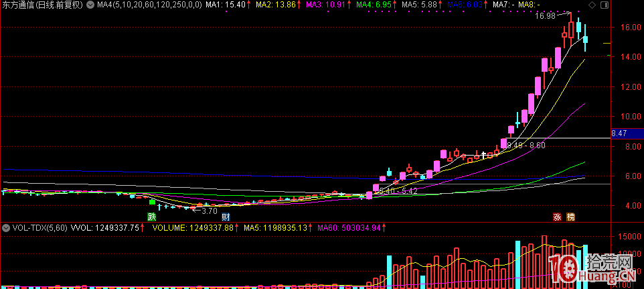Click the diamond marker icon at top right
Viewport: 644px width, 289px height.
[592, 5]
